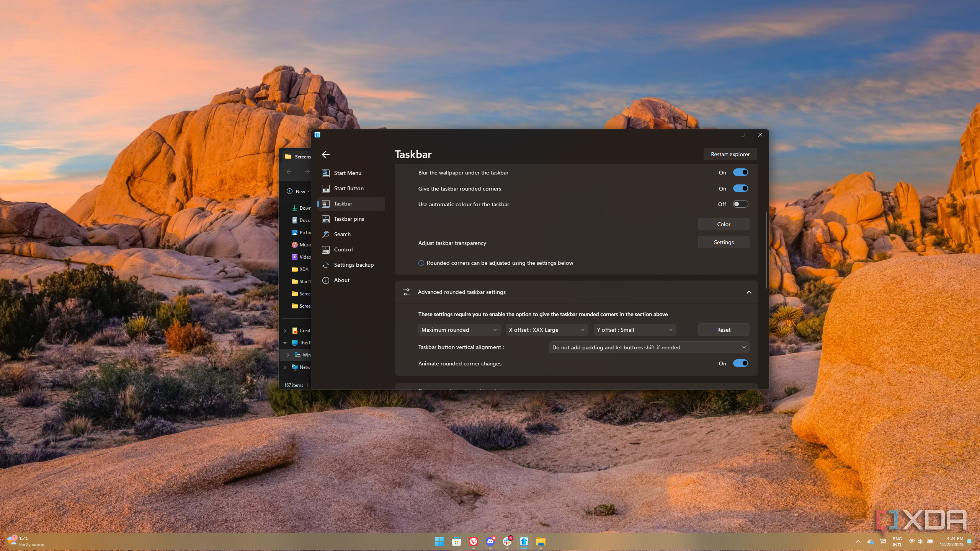This screenshot has height=551, width=980.
Task: Toggle Give the taskbar rounded corners
Action: pos(740,189)
